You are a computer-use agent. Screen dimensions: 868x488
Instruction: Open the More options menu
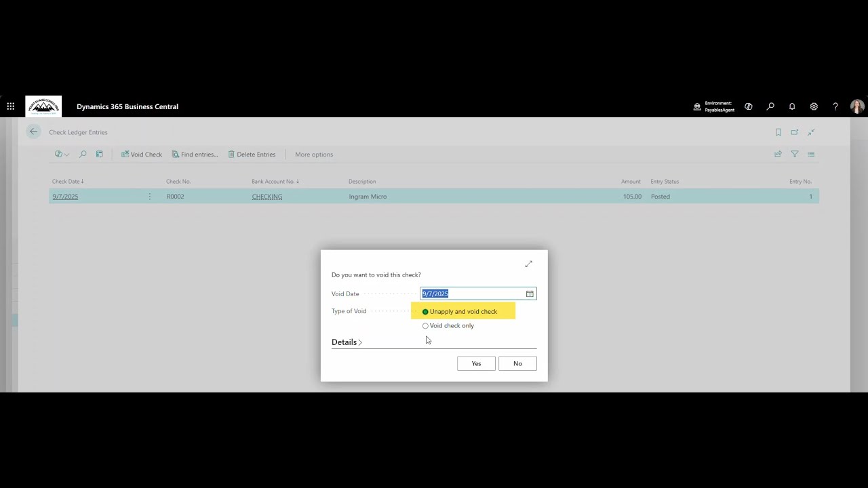(x=314, y=155)
